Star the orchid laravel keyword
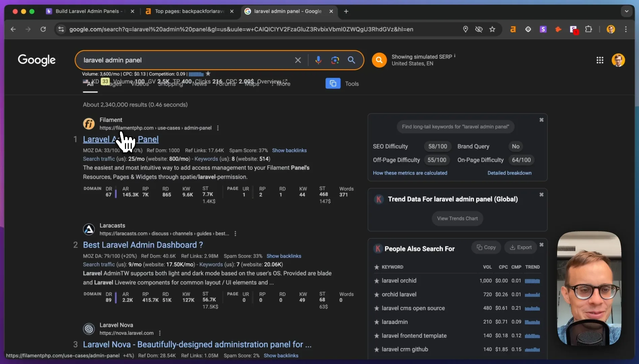This screenshot has width=639, height=364. [x=376, y=295]
